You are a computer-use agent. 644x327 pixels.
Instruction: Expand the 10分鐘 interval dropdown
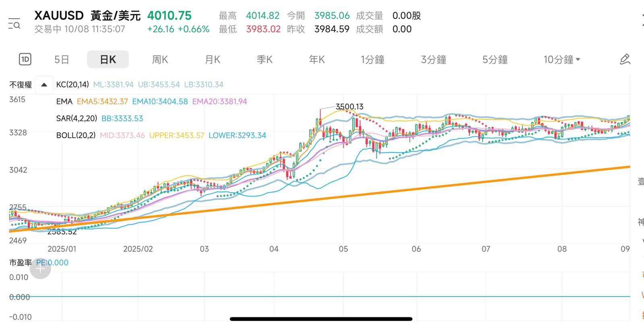point(561,60)
